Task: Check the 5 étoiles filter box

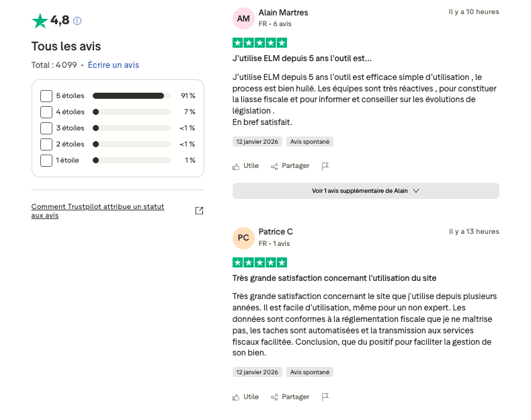Action: pos(46,96)
